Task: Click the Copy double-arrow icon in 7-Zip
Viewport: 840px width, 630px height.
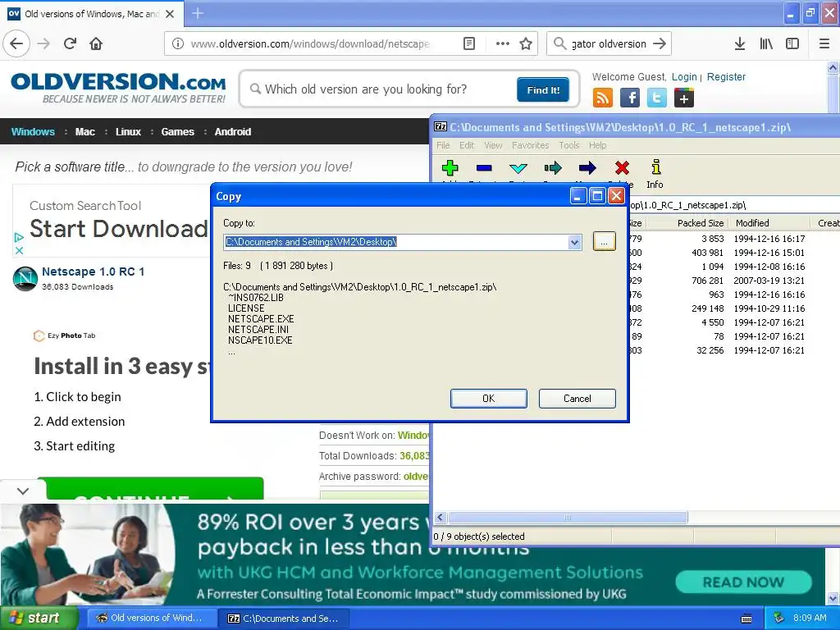Action: coord(553,168)
